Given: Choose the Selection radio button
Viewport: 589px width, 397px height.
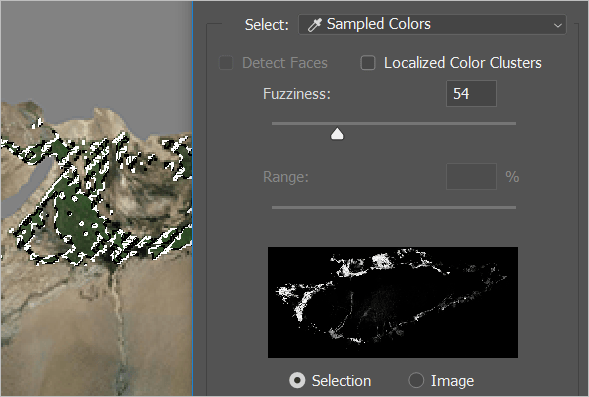Looking at the screenshot, I should point(297,380).
